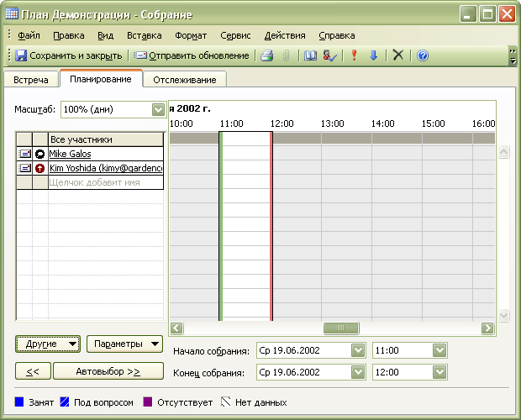Click Сохранить и закрыть button
This screenshot has height=420, width=521.
coord(69,55)
